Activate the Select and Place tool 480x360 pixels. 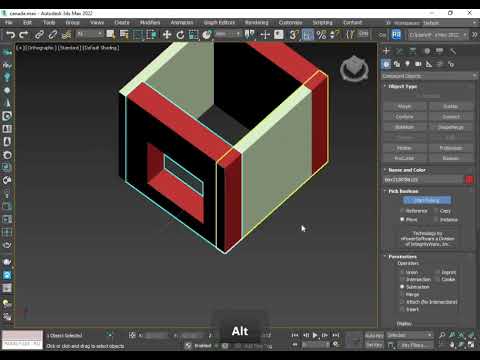[x=207, y=35]
